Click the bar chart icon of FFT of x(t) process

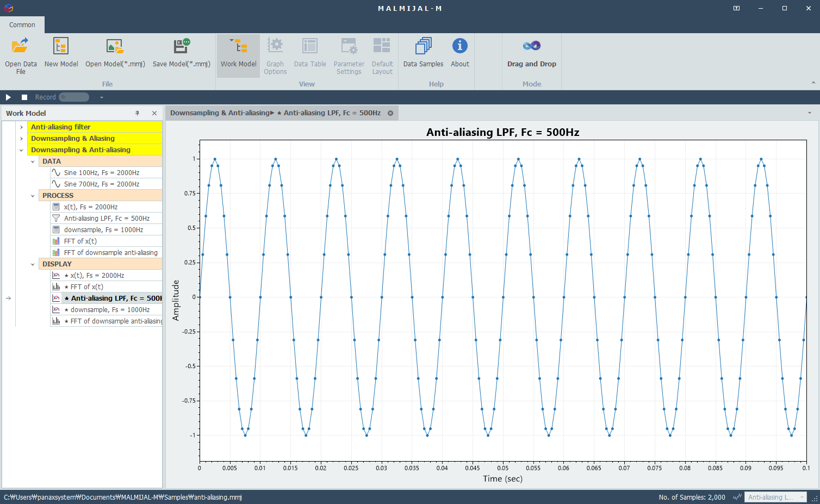(x=56, y=241)
